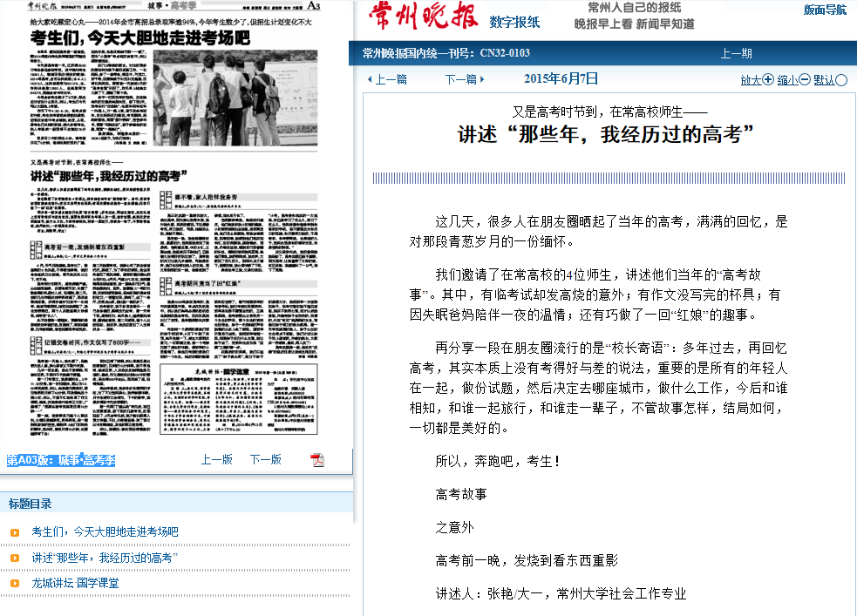
Task: Click the 放大 zoom-in plus icon
Action: 768,79
